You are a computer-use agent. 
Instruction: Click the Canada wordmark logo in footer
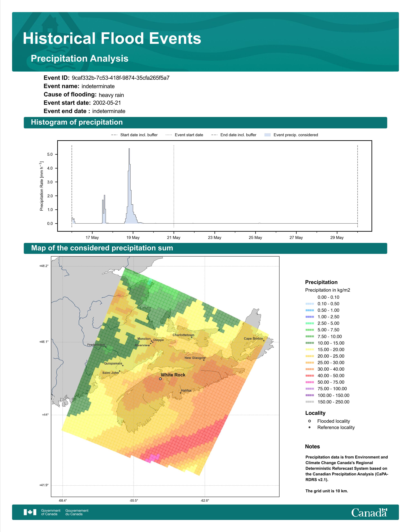(369, 512)
